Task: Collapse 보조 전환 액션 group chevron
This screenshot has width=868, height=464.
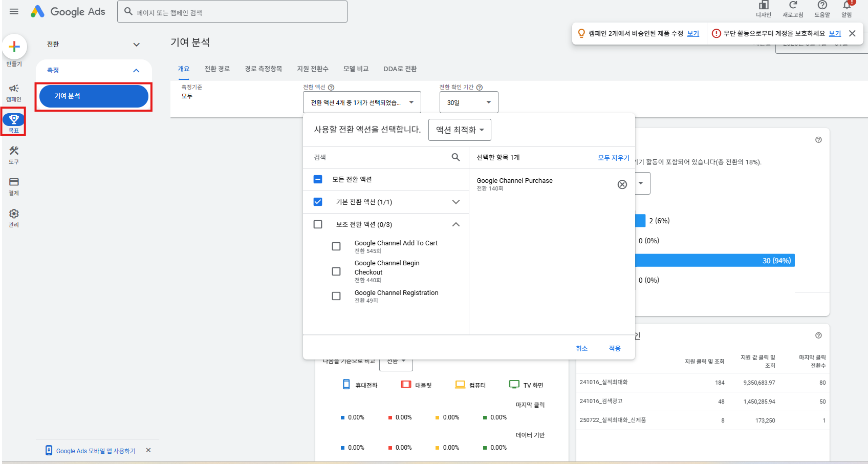Action: [456, 224]
